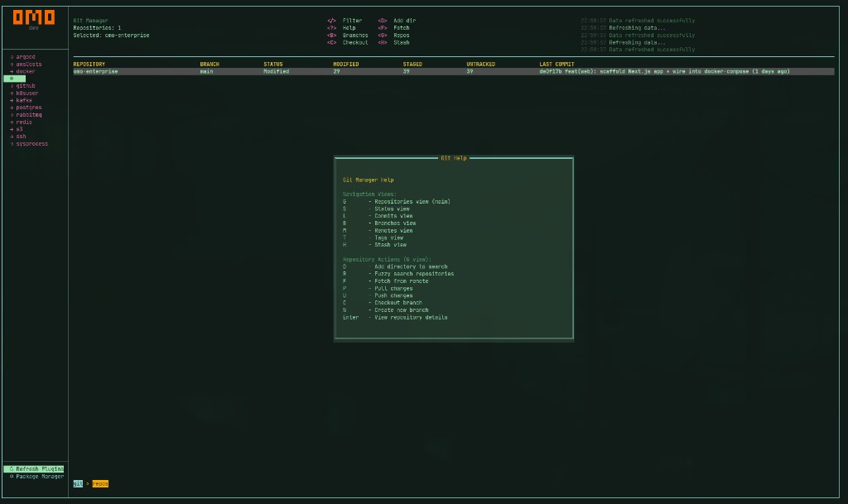Click the Stash view help line

374,245
